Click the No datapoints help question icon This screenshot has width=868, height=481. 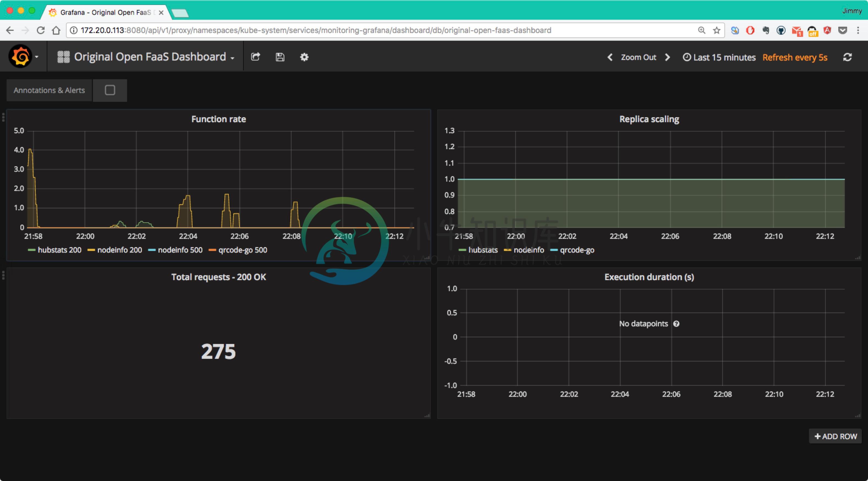point(676,324)
